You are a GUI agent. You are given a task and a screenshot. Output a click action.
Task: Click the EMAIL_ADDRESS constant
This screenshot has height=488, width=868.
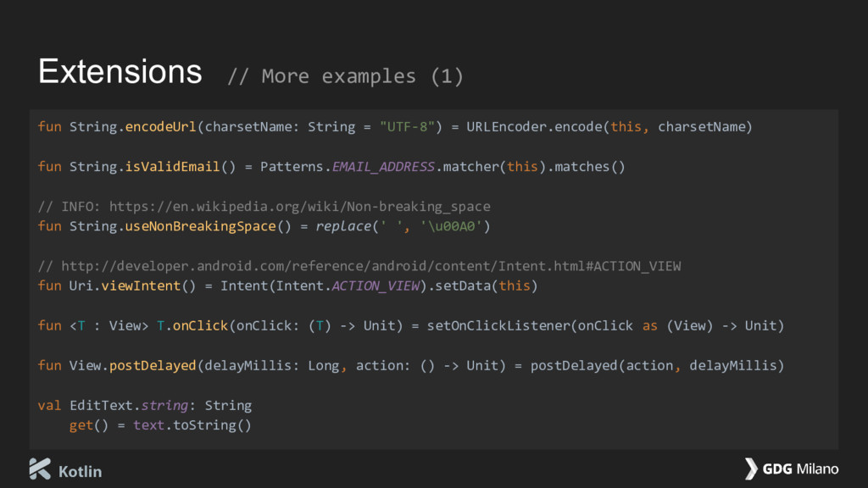[x=383, y=167]
